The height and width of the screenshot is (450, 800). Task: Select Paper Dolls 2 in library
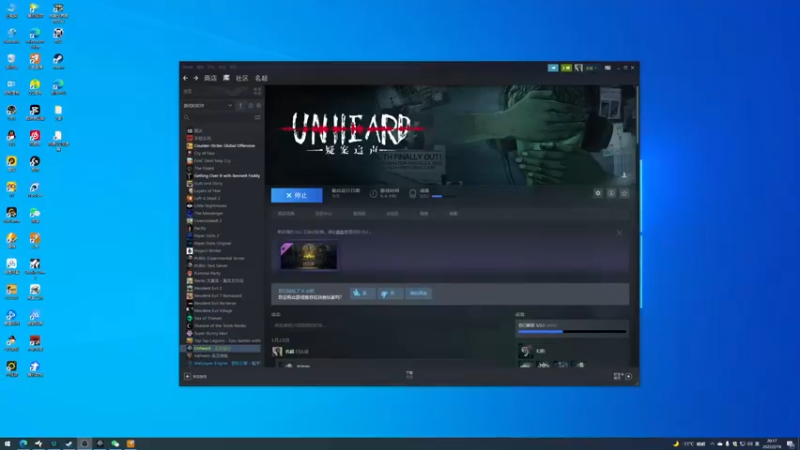coord(206,236)
